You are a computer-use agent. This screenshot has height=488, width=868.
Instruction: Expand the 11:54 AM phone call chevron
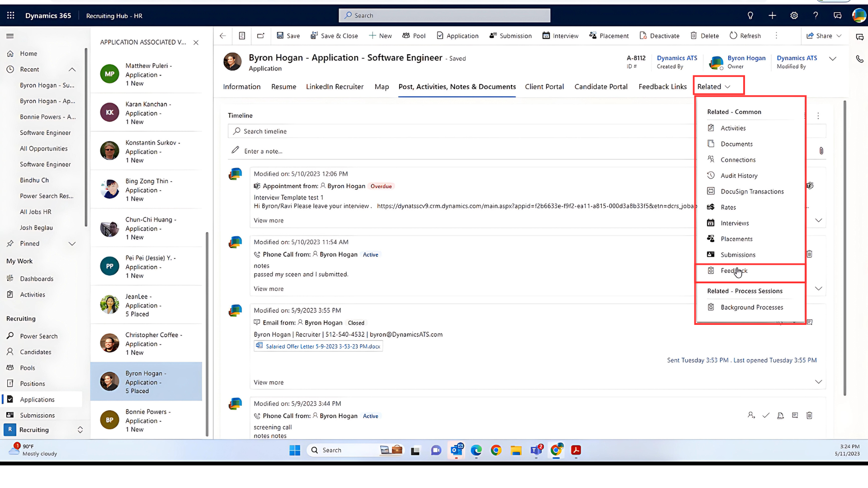tap(818, 289)
